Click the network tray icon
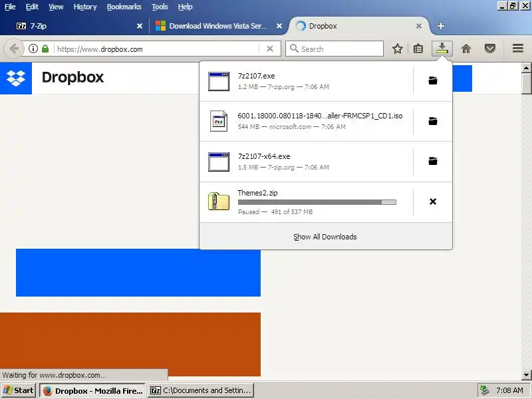Screen dimensions: 532x399 click(x=484, y=390)
